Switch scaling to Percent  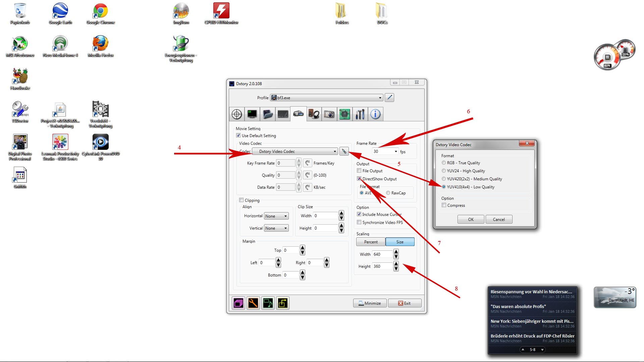point(371,242)
